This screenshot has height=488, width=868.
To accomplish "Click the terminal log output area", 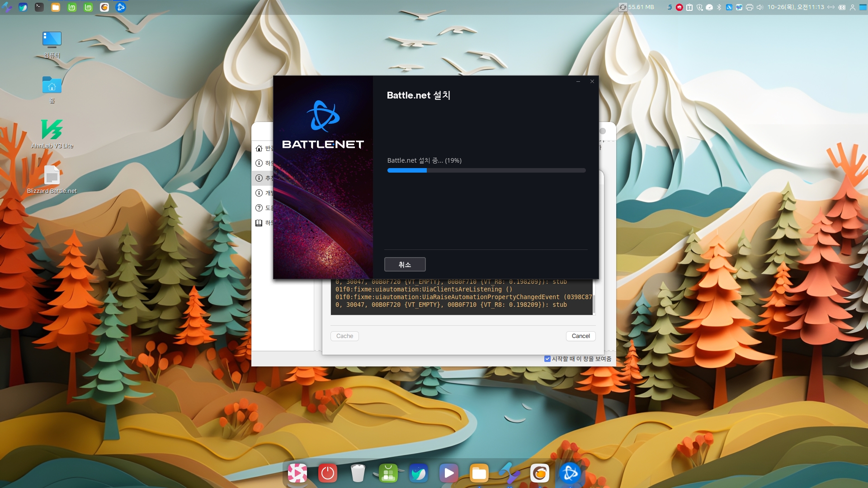I will [461, 297].
